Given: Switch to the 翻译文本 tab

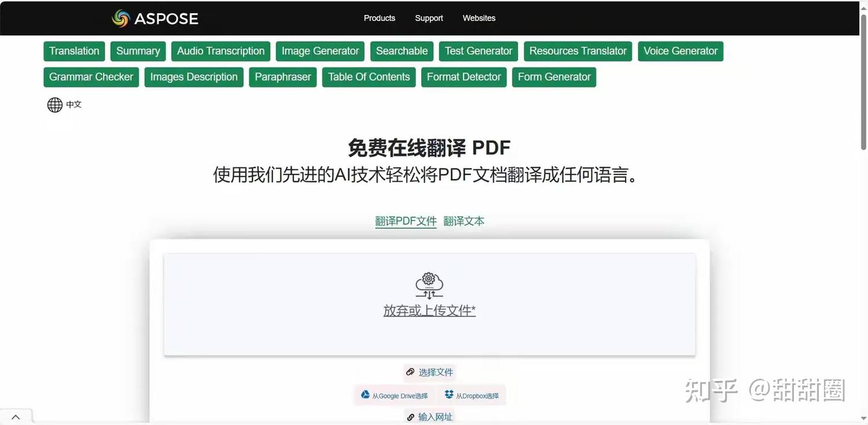Looking at the screenshot, I should tap(464, 221).
